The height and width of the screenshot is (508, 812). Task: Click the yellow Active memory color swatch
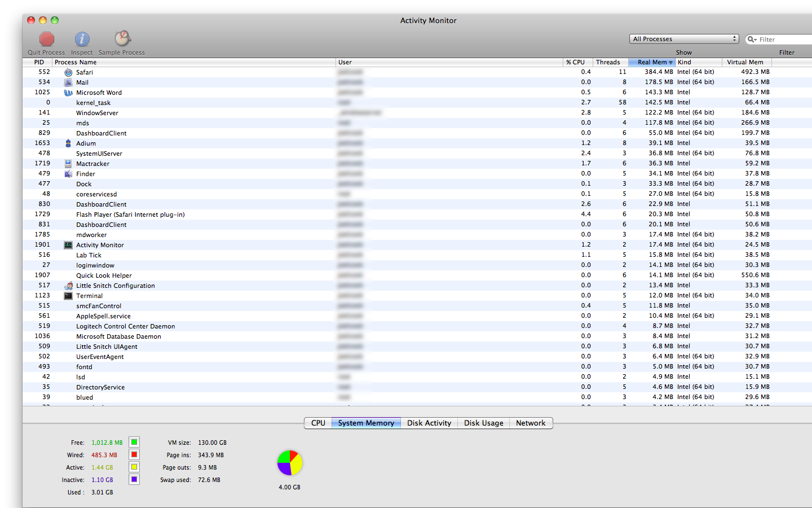(134, 467)
